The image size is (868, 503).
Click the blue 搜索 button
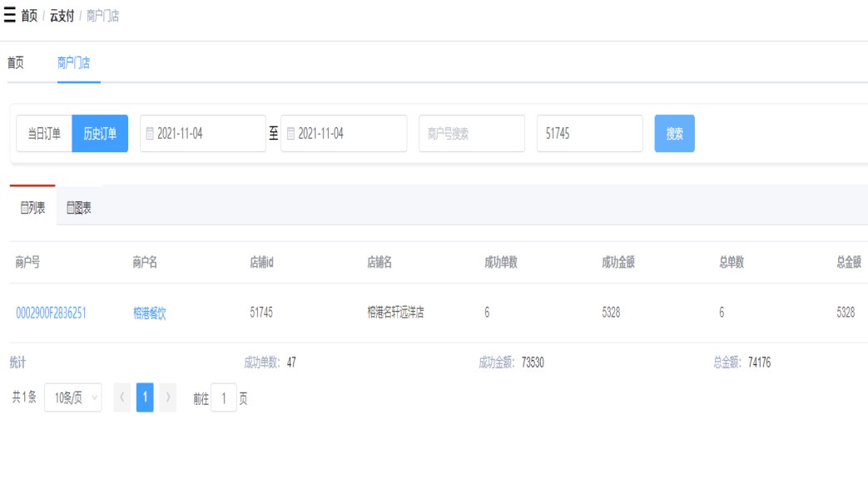(674, 134)
